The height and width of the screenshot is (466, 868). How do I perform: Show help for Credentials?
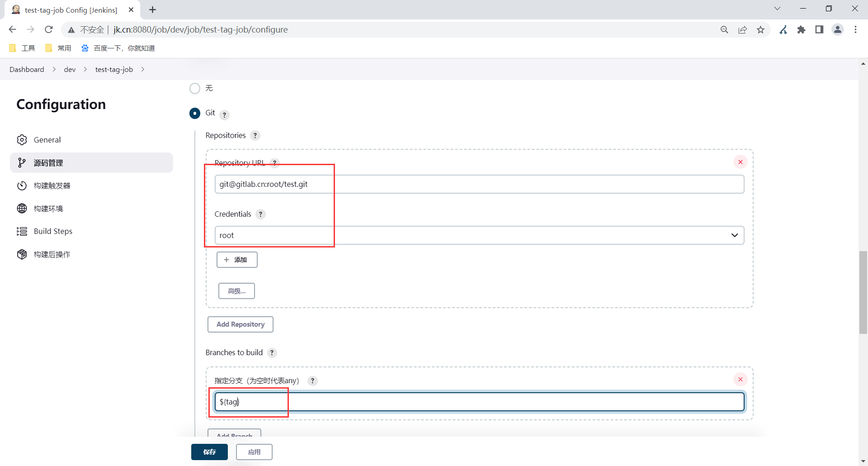click(x=260, y=214)
